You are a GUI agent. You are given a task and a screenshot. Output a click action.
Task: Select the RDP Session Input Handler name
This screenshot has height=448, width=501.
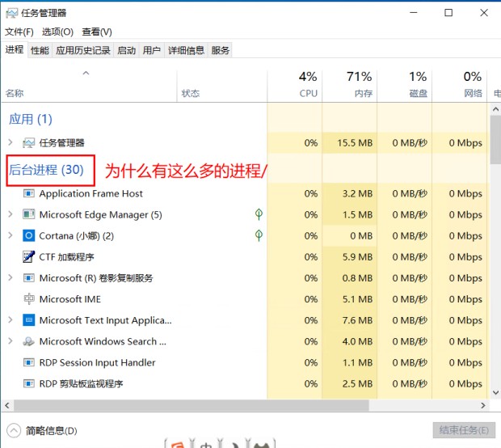97,362
